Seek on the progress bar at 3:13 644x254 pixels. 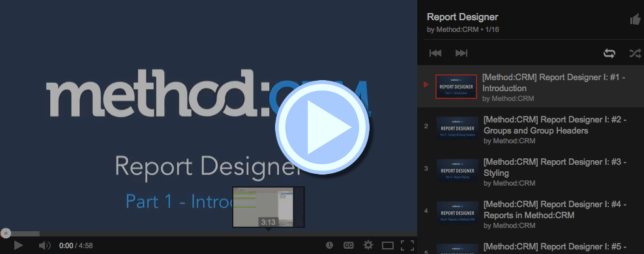(269, 233)
